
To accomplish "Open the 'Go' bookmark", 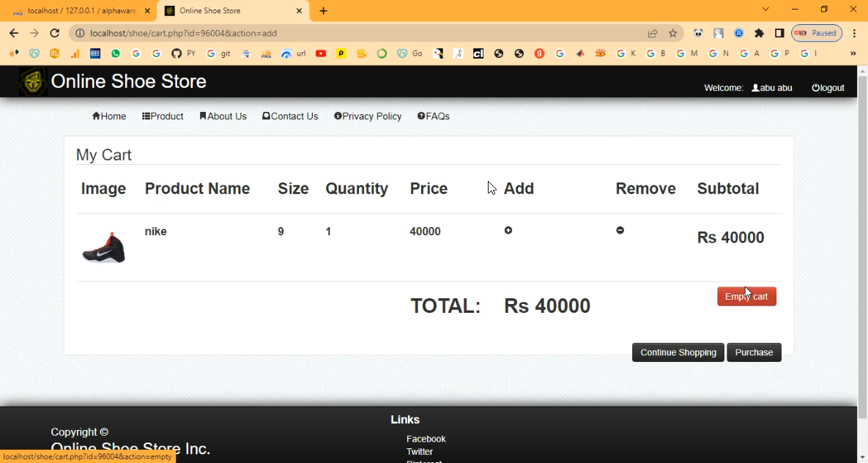I will tap(409, 53).
